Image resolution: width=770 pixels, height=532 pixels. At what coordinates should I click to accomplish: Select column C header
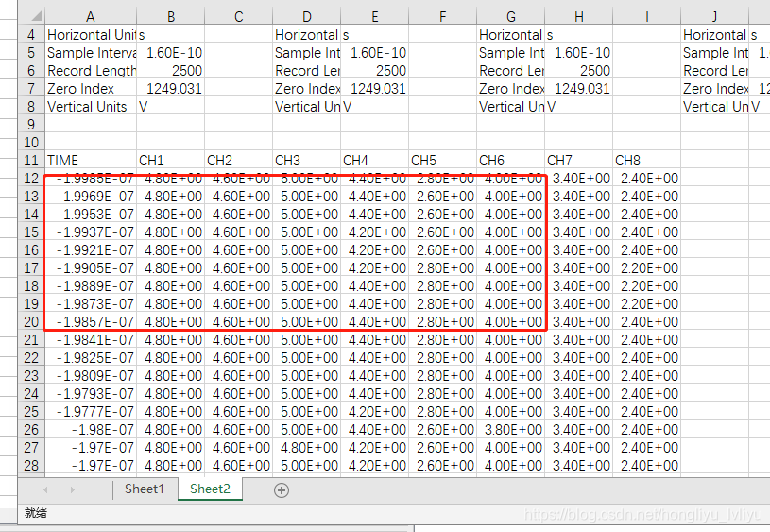238,17
